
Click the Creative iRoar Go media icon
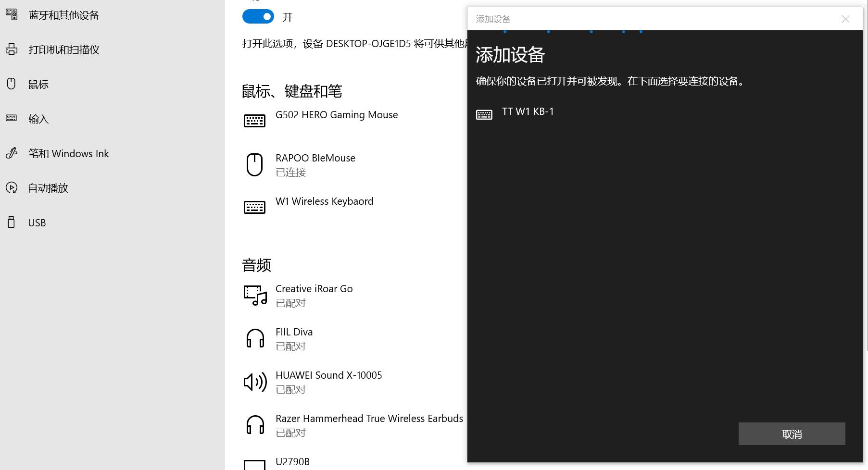[255, 295]
